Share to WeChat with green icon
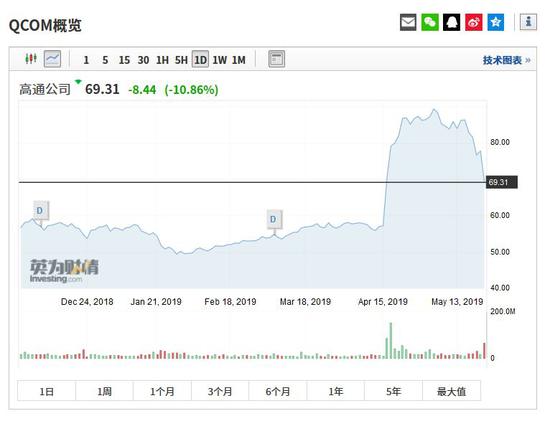550x421 pixels. pyautogui.click(x=430, y=22)
